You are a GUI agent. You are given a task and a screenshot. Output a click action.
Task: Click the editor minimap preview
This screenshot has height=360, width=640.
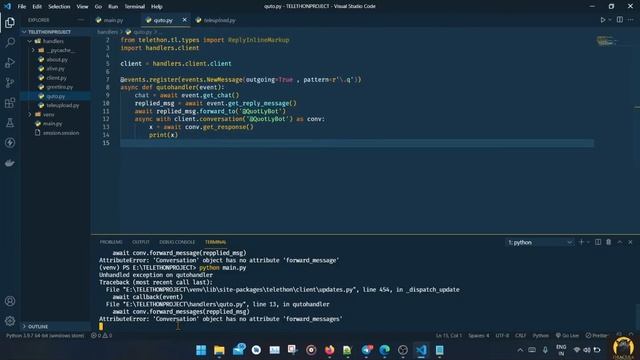pyautogui.click(x=606, y=41)
